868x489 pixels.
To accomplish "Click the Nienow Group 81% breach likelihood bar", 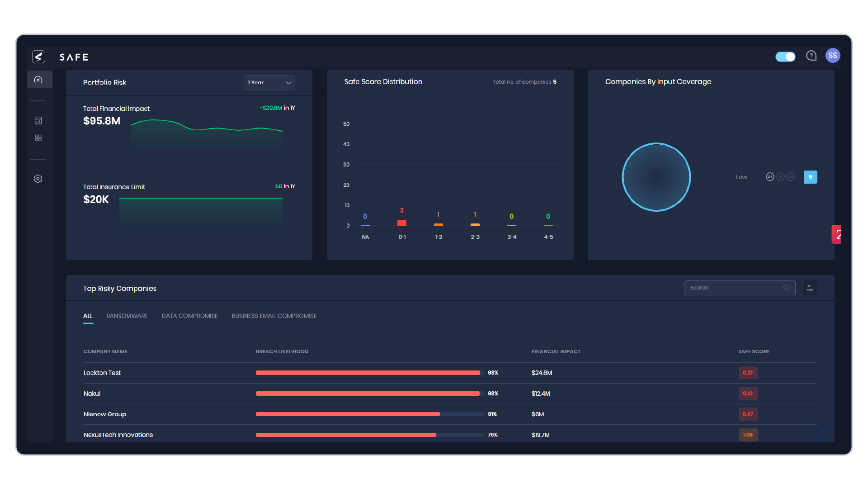I will coord(370,414).
